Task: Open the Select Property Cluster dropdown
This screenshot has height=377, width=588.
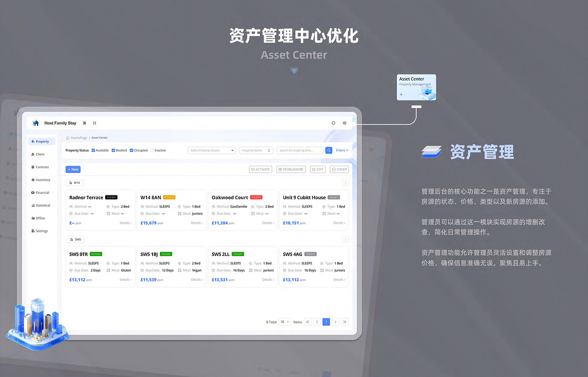Action: pos(211,150)
